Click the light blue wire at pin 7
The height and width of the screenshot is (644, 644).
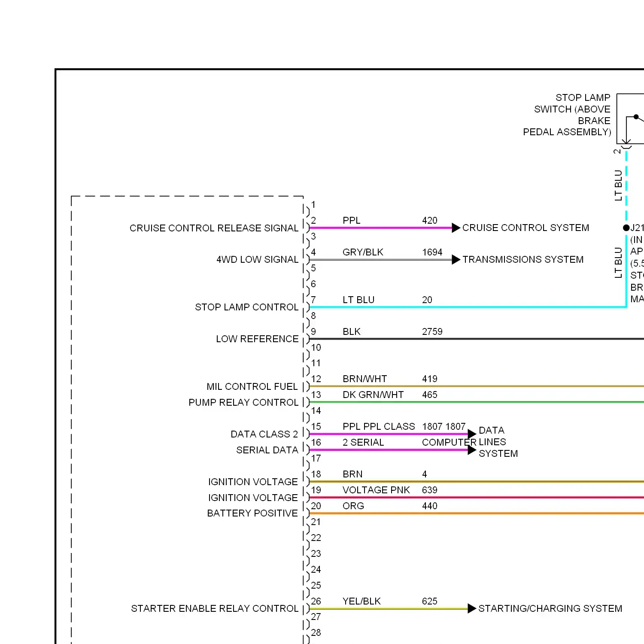tap(468, 307)
